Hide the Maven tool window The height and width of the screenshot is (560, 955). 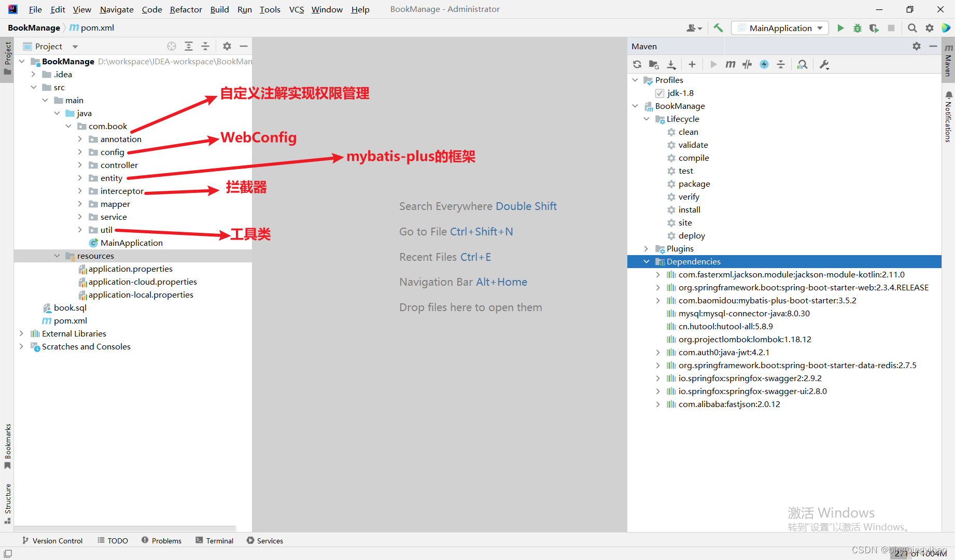click(x=933, y=46)
